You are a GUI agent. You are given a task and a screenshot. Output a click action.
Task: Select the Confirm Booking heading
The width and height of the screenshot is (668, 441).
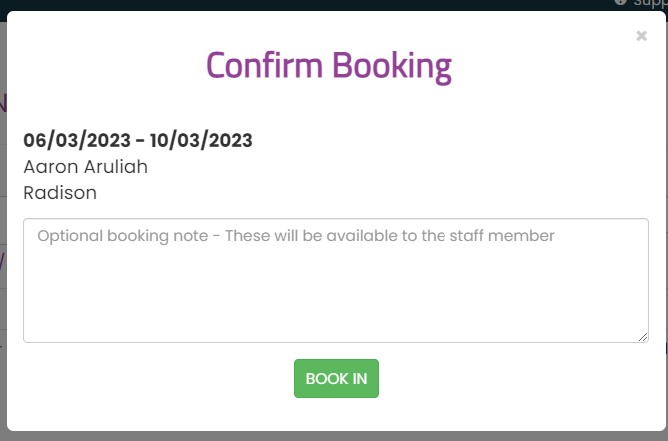click(328, 66)
